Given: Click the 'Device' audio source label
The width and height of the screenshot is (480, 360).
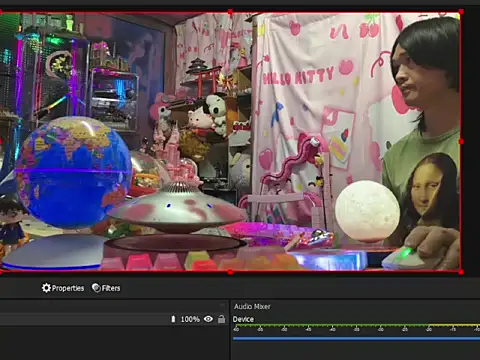Looking at the screenshot, I should [243, 319].
